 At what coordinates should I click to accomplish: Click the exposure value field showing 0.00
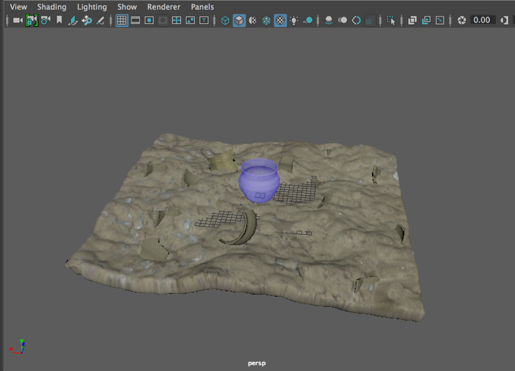482,20
